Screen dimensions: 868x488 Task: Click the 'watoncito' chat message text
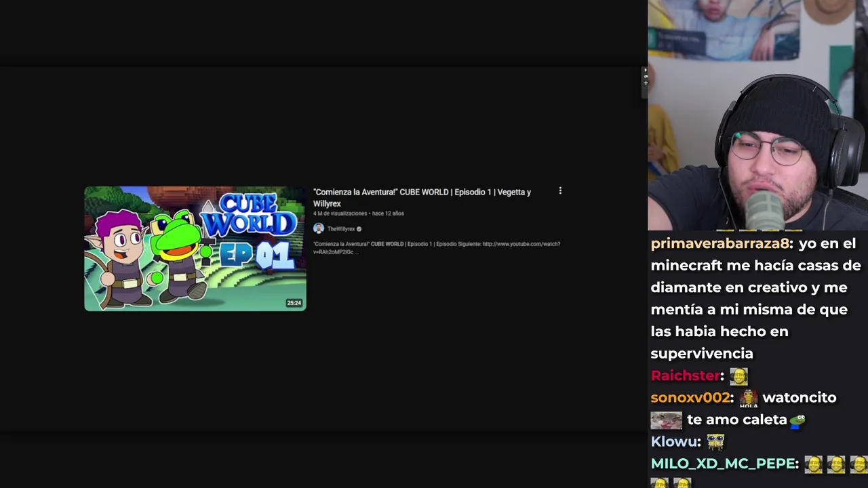tap(800, 398)
